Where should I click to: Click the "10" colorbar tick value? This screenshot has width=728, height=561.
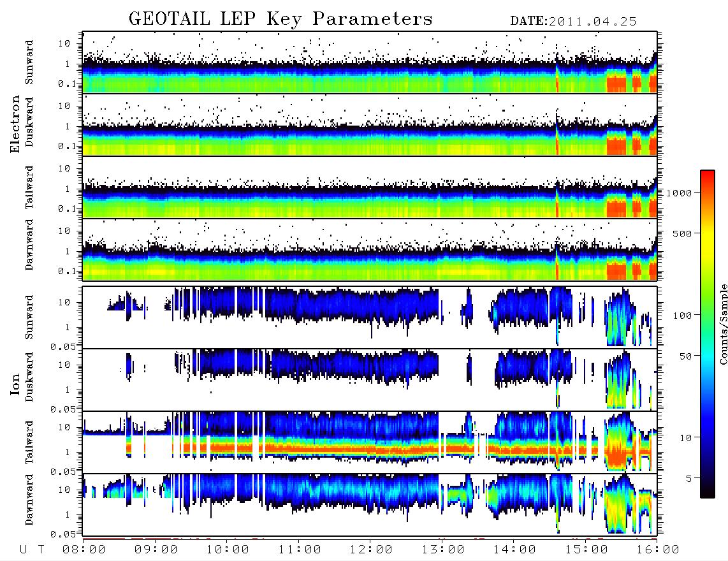[x=685, y=437]
